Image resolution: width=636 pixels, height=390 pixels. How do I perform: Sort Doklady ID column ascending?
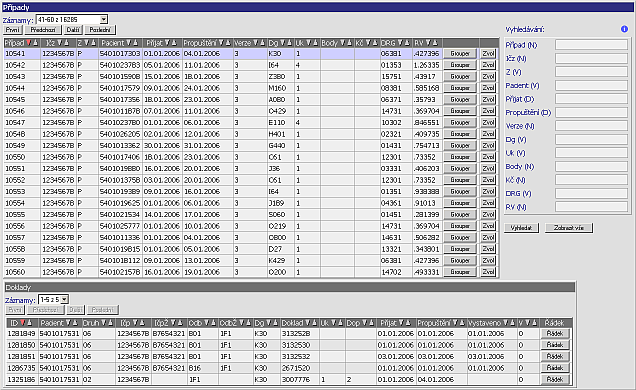coord(29,323)
